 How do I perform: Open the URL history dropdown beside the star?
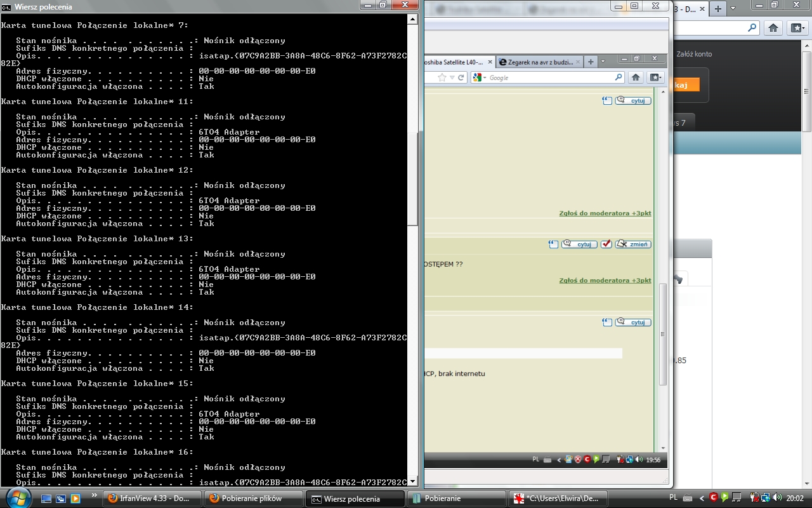point(452,77)
